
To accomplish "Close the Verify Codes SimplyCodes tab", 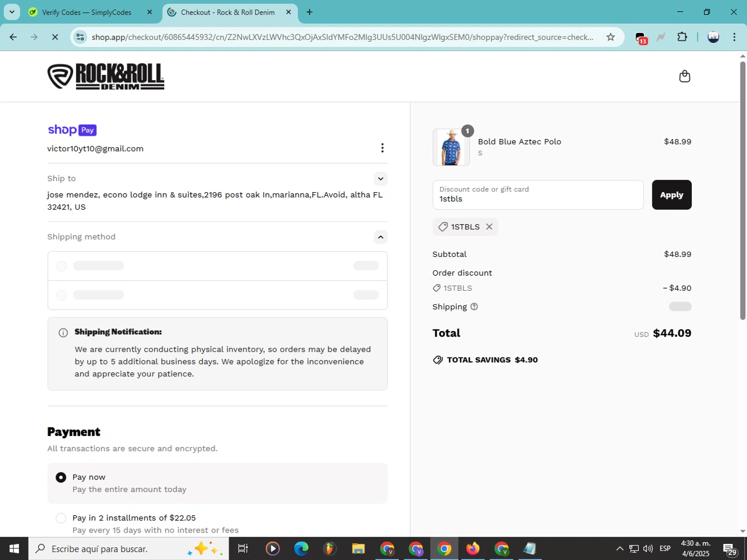I will (149, 12).
